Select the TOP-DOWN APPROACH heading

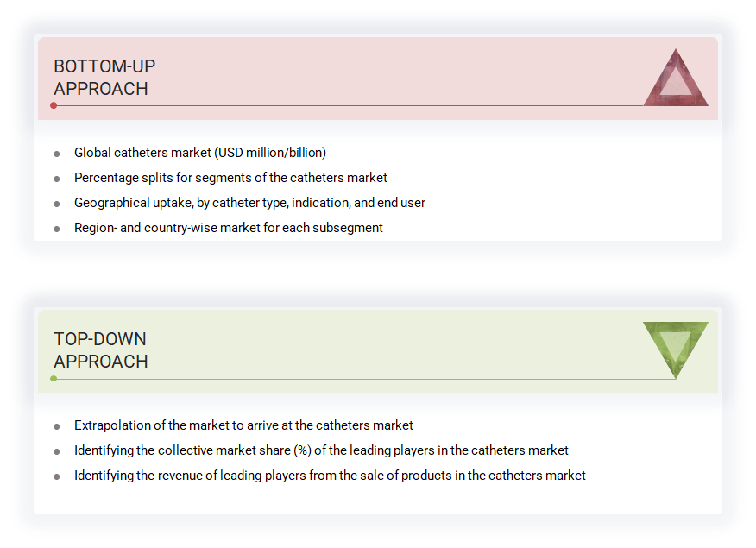point(100,350)
